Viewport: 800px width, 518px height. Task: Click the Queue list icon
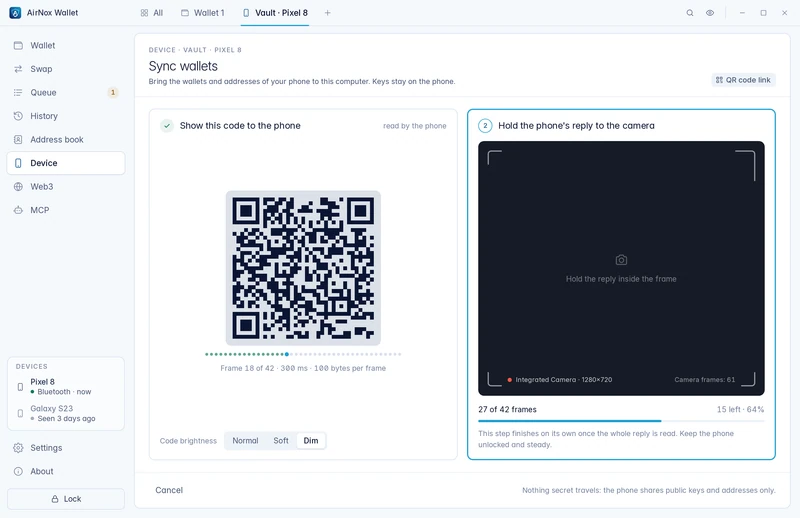[x=18, y=92]
